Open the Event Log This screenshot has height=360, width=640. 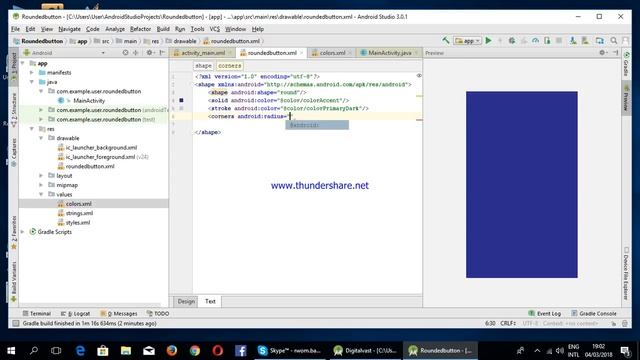tap(544, 313)
